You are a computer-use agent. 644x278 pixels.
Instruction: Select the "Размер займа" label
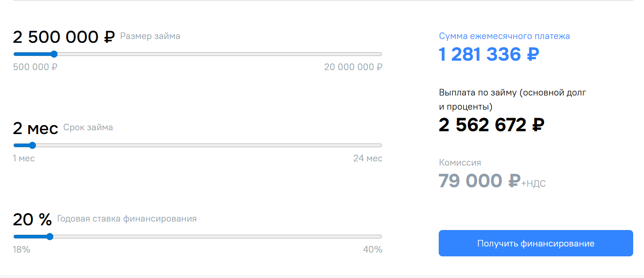coord(150,36)
